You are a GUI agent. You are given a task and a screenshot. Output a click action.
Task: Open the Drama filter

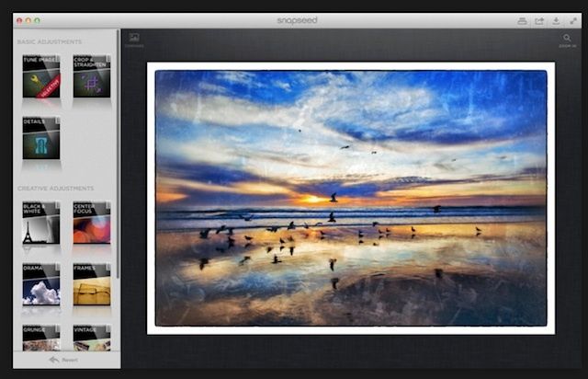coord(40,284)
